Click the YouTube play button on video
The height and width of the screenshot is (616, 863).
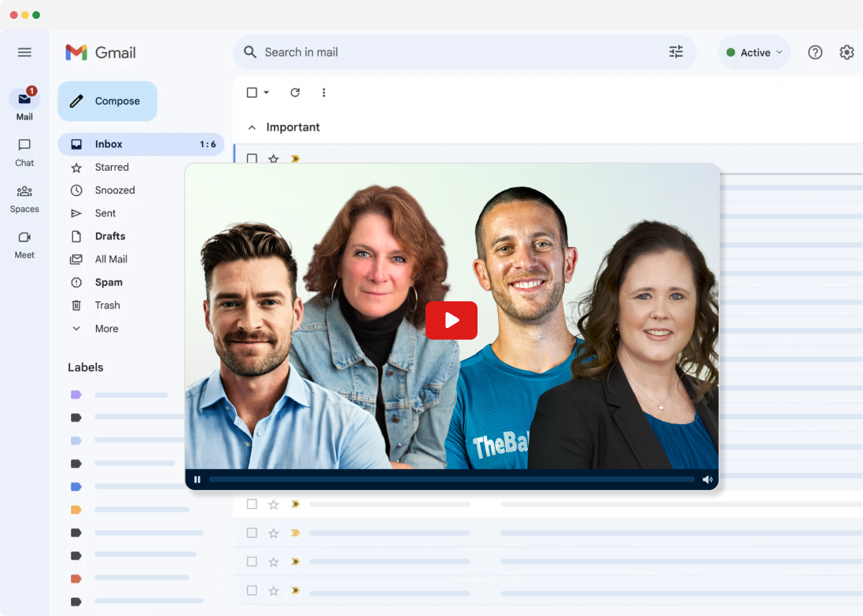452,320
